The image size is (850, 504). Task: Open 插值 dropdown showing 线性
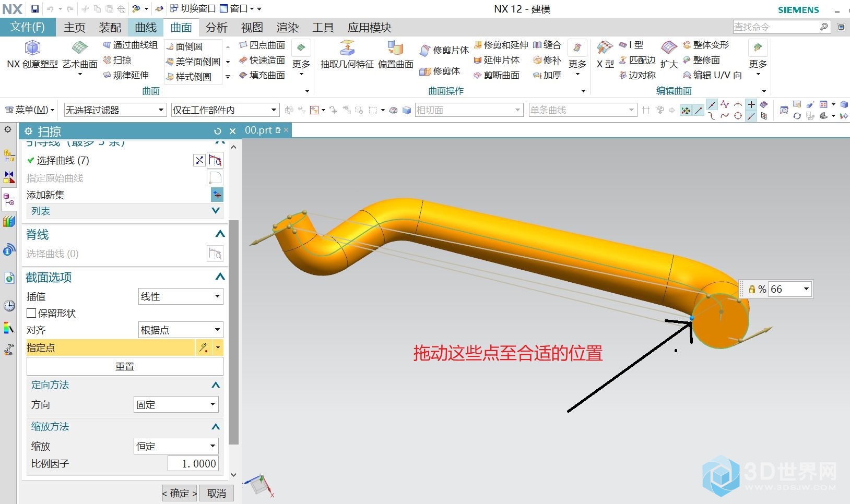click(x=181, y=296)
